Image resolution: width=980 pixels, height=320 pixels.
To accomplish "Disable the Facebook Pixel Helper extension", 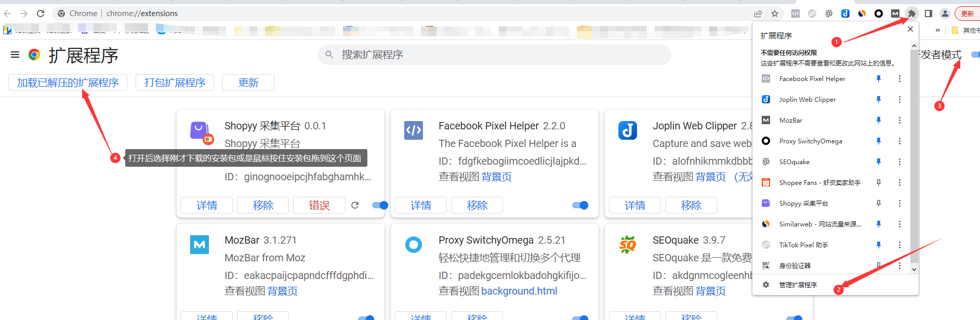I will point(580,205).
